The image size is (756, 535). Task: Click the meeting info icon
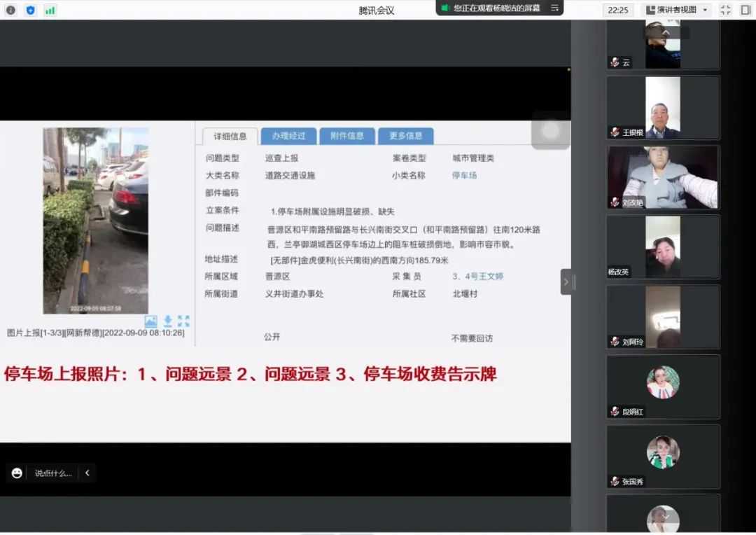click(x=10, y=10)
